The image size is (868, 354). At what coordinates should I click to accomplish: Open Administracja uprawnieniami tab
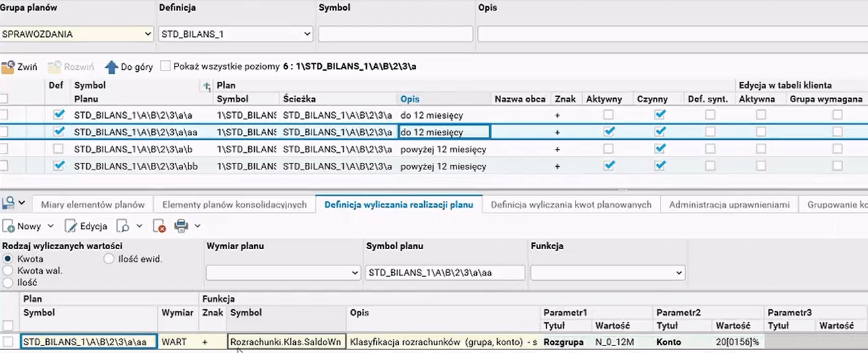729,205
